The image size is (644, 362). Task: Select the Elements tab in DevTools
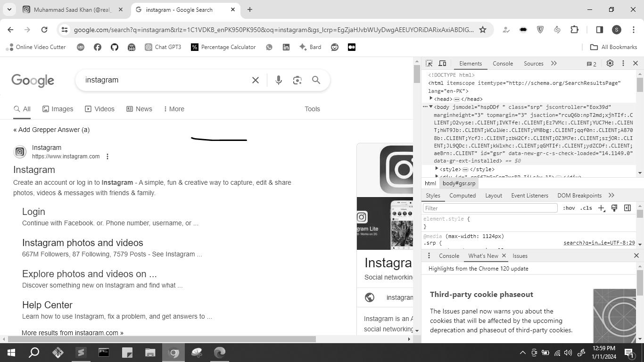coord(471,64)
